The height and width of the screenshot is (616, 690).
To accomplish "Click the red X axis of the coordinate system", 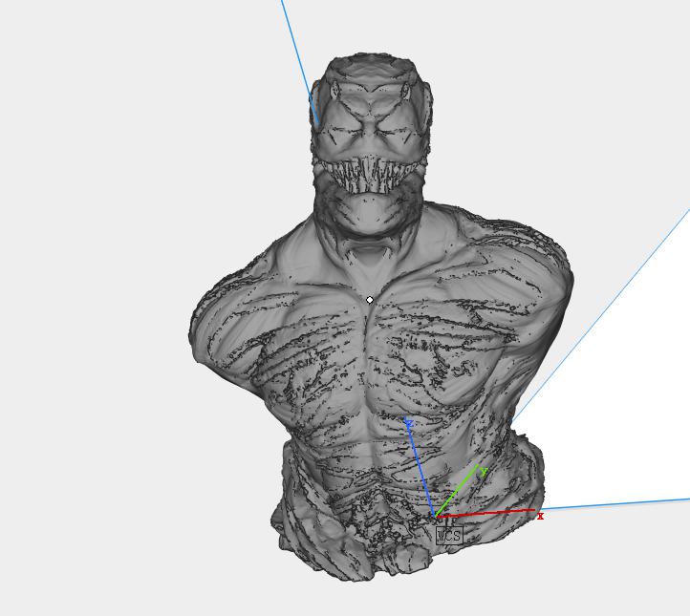I will 485,514.
